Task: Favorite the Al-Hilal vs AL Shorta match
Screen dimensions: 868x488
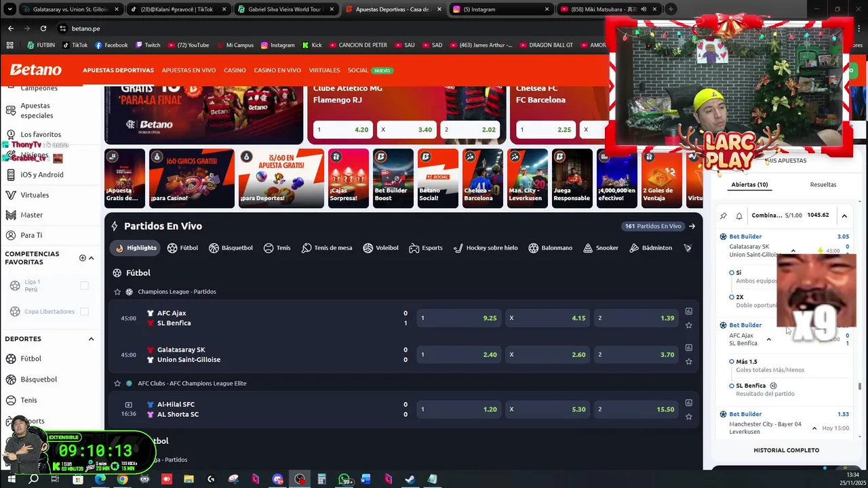Action: [x=688, y=417]
